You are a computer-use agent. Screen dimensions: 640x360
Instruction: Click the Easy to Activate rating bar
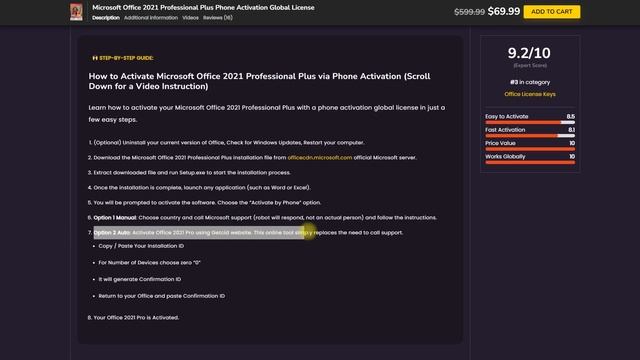click(530, 122)
